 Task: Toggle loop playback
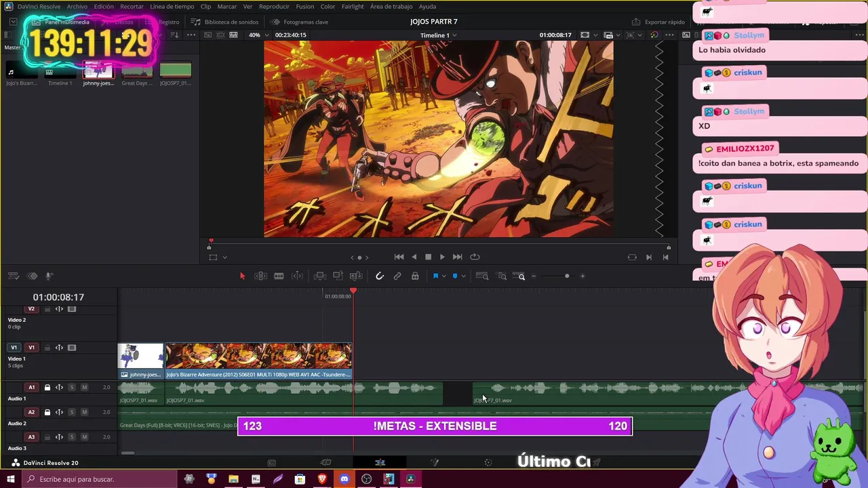pos(475,257)
